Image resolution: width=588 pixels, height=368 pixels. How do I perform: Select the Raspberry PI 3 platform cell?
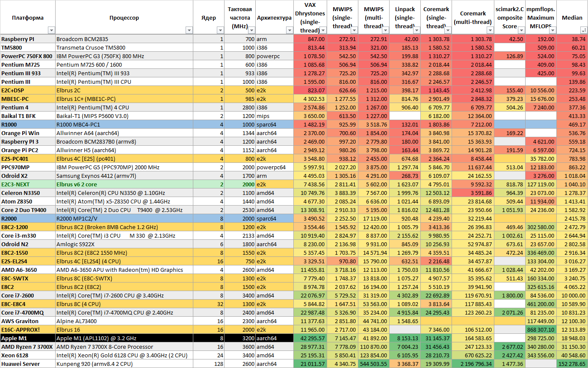tap(28, 141)
